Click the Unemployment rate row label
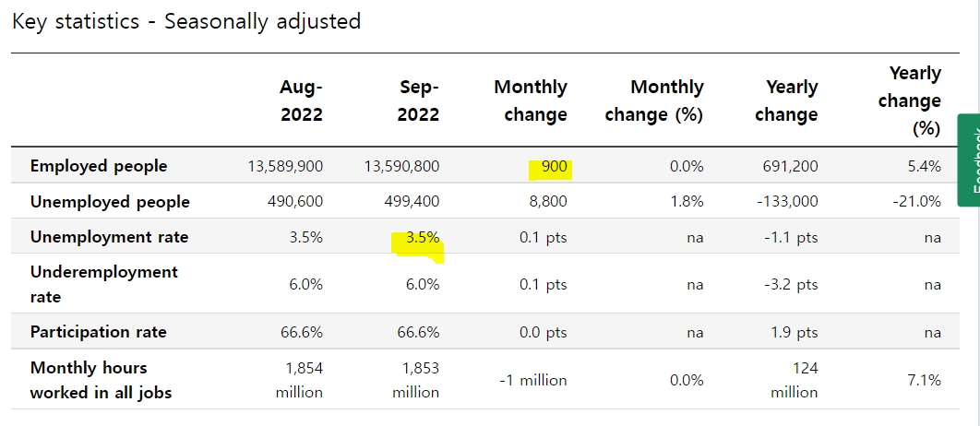Viewport: 980px width, 426px height. click(x=110, y=237)
